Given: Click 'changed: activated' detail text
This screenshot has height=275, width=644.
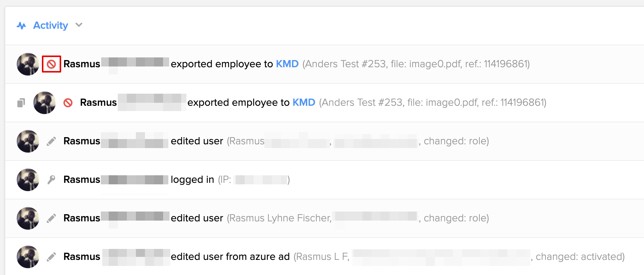Looking at the screenshot, I should pyautogui.click(x=580, y=256).
